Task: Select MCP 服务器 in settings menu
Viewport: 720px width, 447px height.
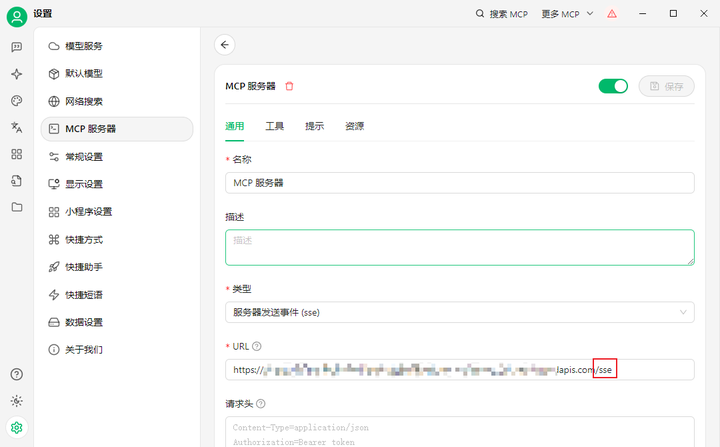Action: [117, 129]
